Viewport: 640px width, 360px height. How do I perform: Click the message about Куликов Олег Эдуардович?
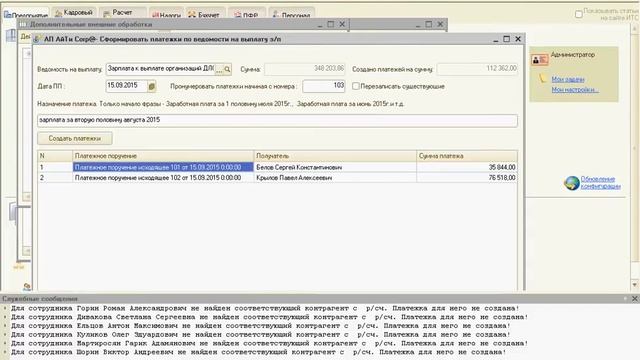(x=260, y=334)
